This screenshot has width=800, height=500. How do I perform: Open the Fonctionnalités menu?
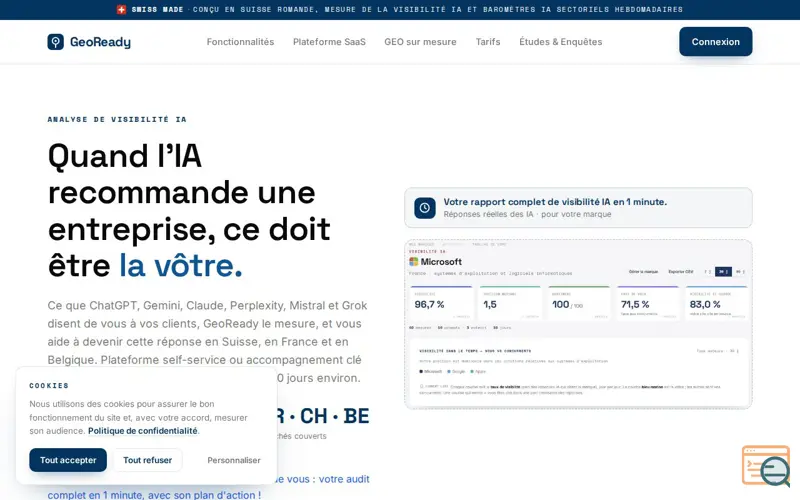(240, 42)
